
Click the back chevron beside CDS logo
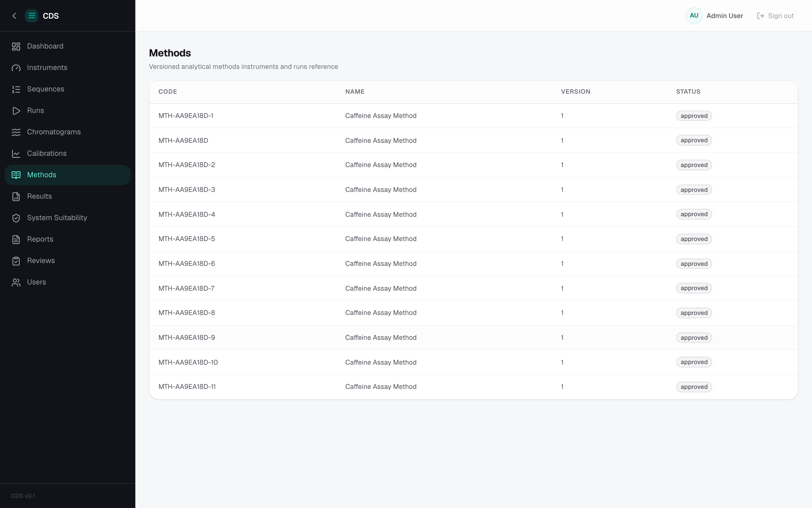(14, 16)
